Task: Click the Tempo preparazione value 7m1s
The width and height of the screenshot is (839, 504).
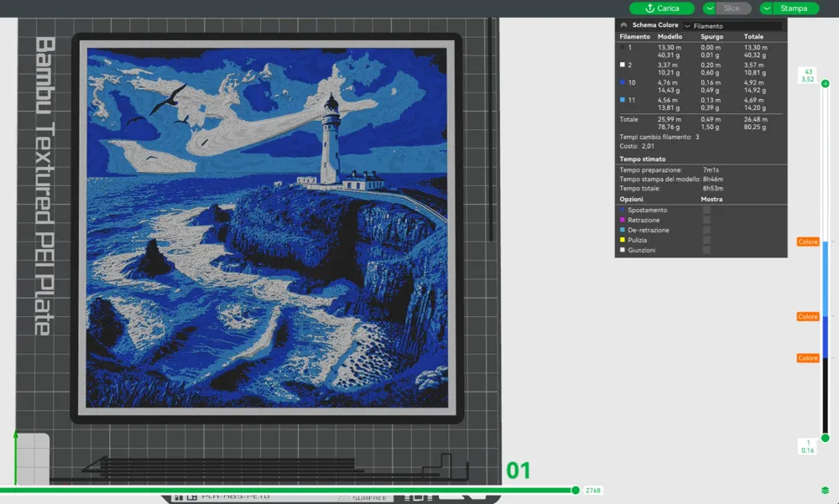Action: coord(711,169)
